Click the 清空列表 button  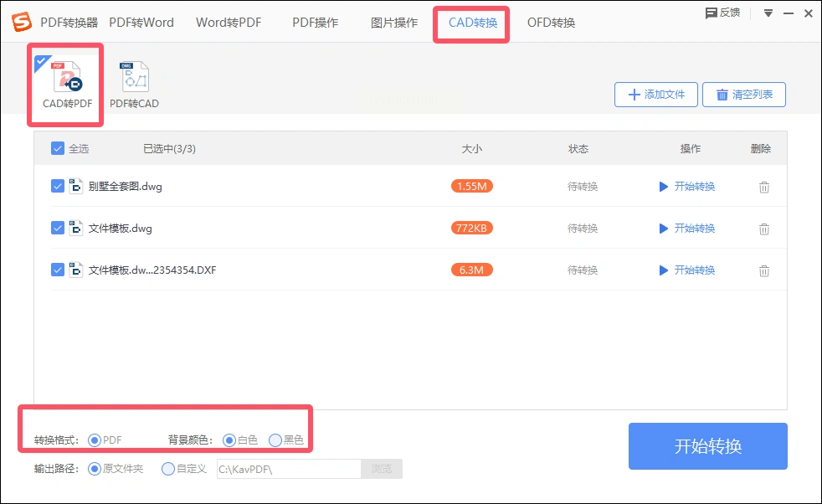[x=744, y=95]
